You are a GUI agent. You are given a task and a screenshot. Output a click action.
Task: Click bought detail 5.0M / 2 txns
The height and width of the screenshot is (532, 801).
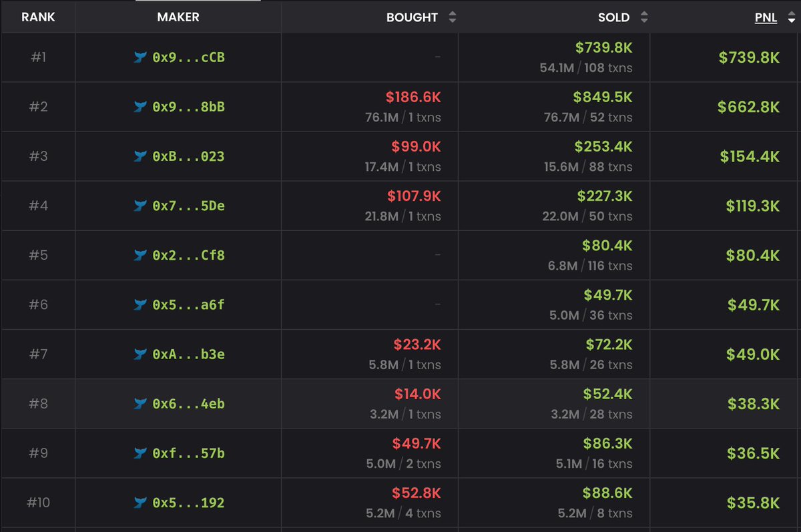[x=404, y=463]
